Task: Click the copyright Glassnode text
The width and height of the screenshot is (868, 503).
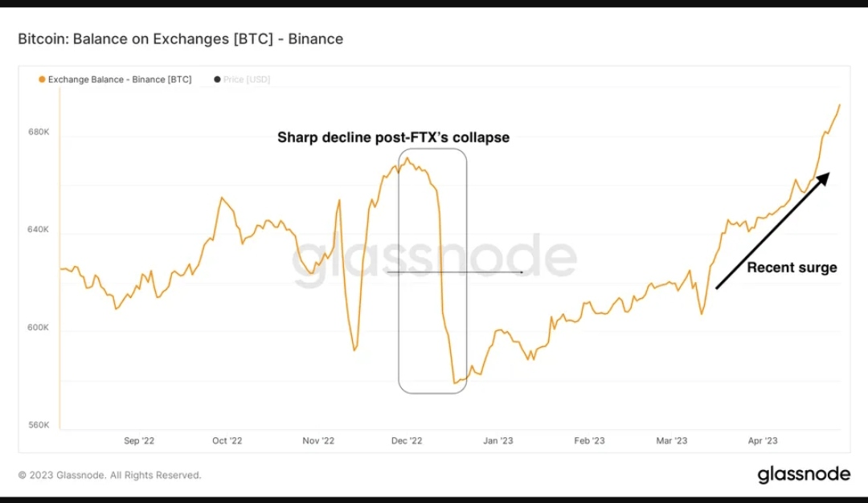Action: (109, 476)
